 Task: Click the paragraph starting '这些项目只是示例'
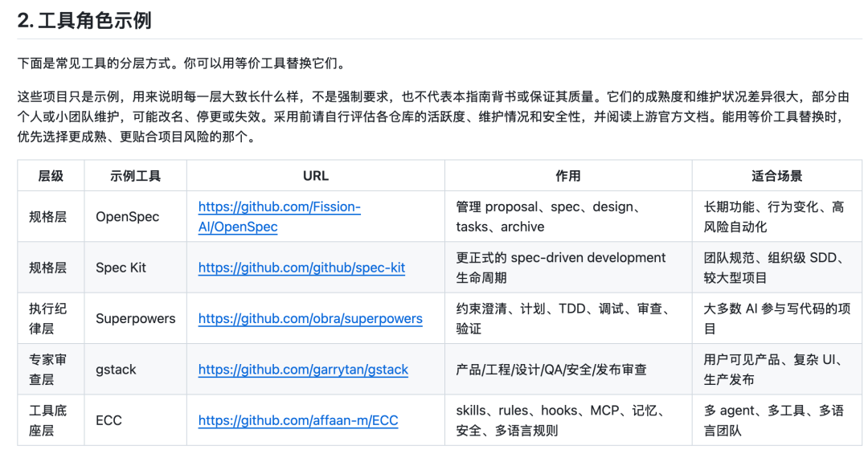[433, 117]
